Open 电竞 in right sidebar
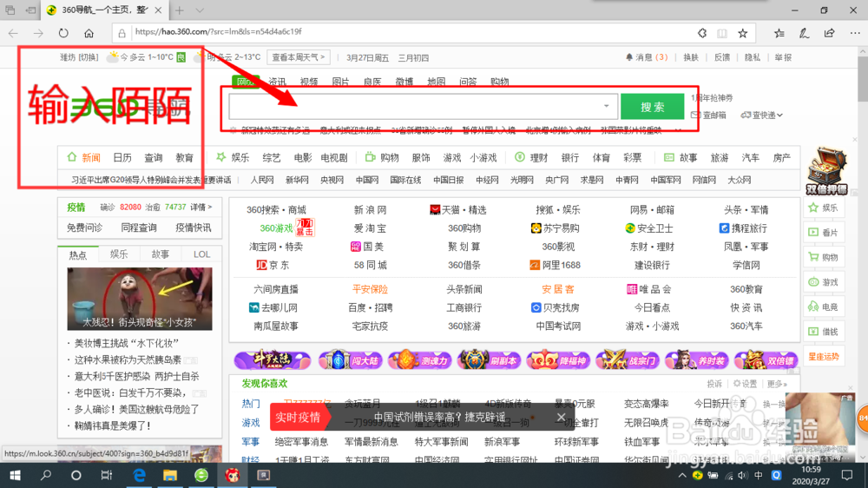This screenshot has width=868, height=488. [x=823, y=307]
